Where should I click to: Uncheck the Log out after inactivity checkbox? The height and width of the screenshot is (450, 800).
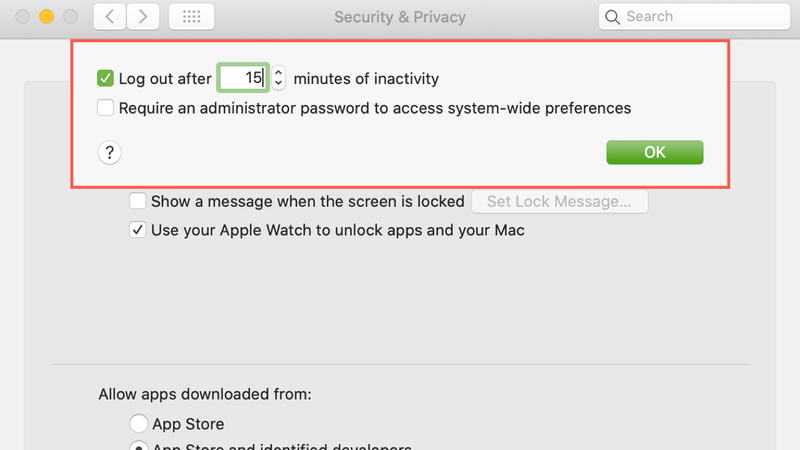(x=106, y=78)
